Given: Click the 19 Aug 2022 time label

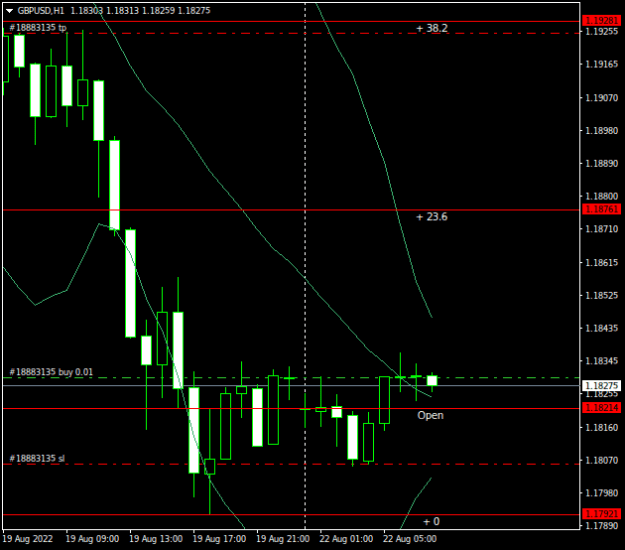Looking at the screenshot, I should (28, 539).
